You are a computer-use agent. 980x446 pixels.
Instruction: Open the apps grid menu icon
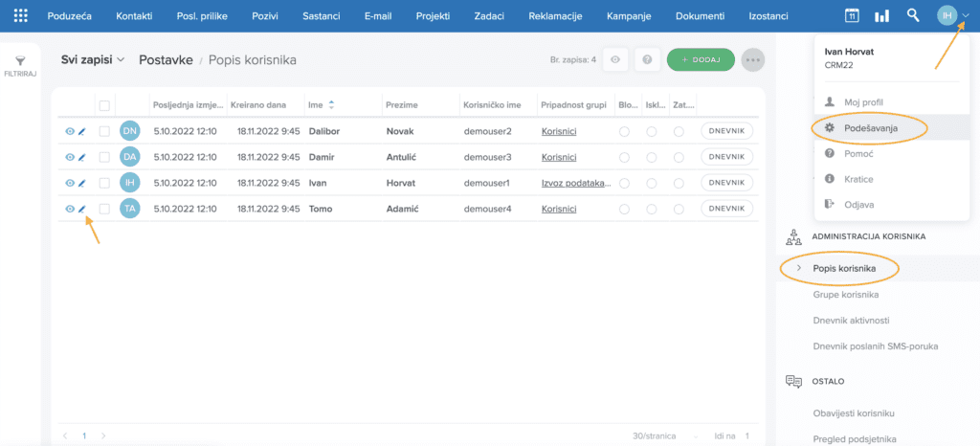tap(20, 16)
